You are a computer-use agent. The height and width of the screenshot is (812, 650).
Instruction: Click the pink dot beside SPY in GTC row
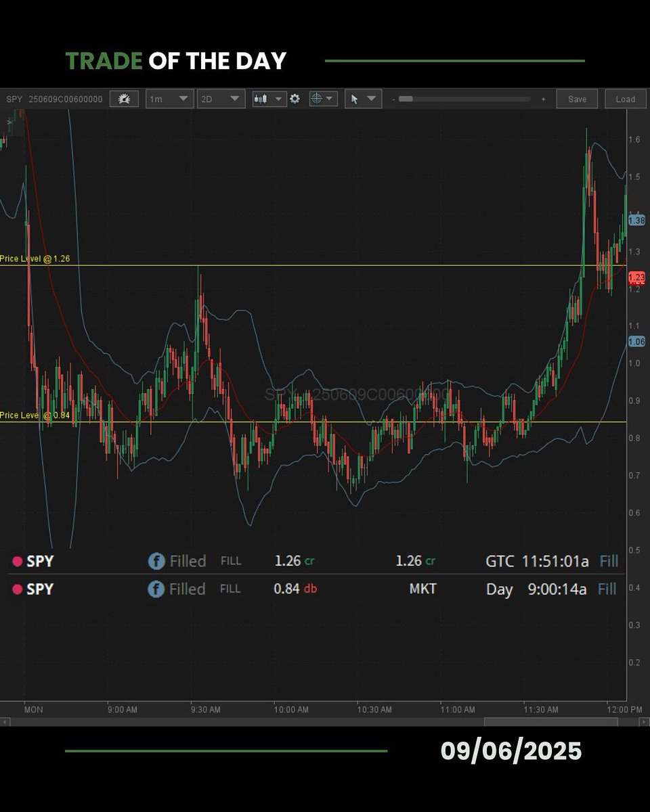point(18,562)
